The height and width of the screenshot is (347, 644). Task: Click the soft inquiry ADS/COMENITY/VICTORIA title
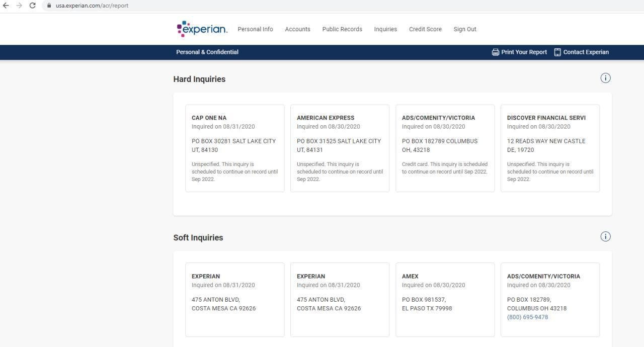click(543, 276)
